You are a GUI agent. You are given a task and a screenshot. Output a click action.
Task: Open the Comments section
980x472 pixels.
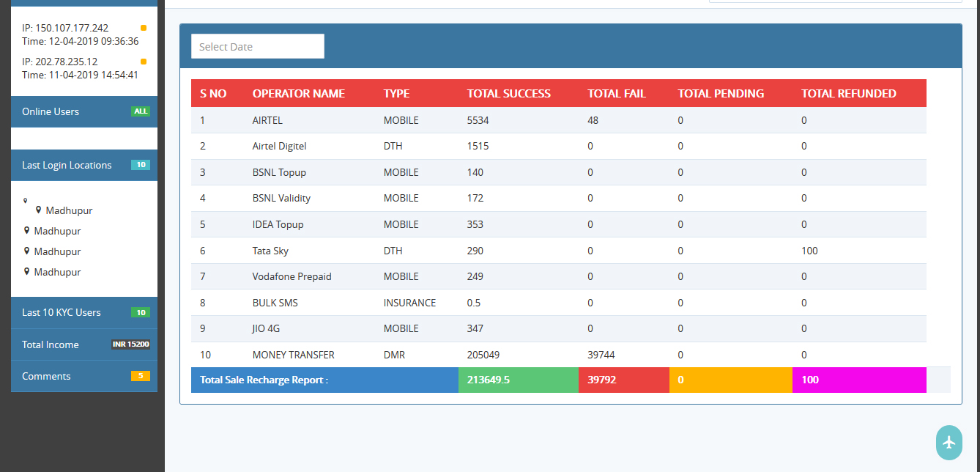click(84, 376)
